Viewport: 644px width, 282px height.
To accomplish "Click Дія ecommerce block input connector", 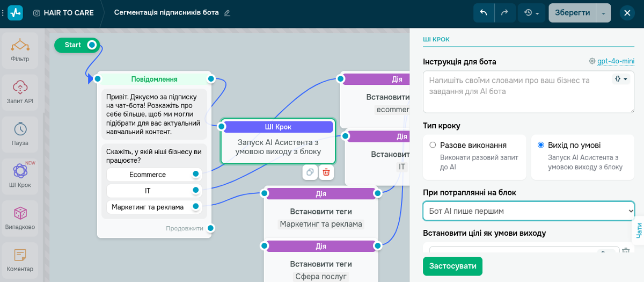I will pyautogui.click(x=340, y=79).
